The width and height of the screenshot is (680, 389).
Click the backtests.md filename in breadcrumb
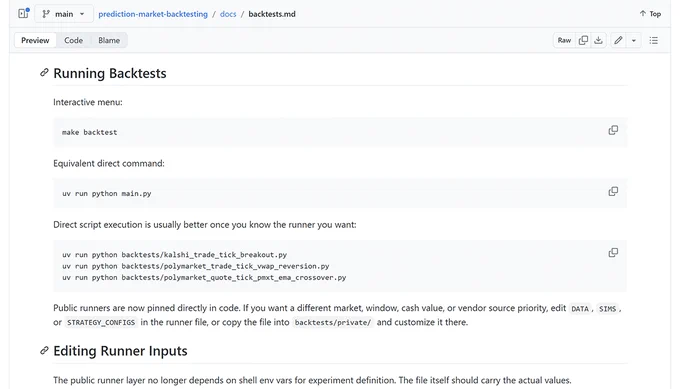click(272, 14)
